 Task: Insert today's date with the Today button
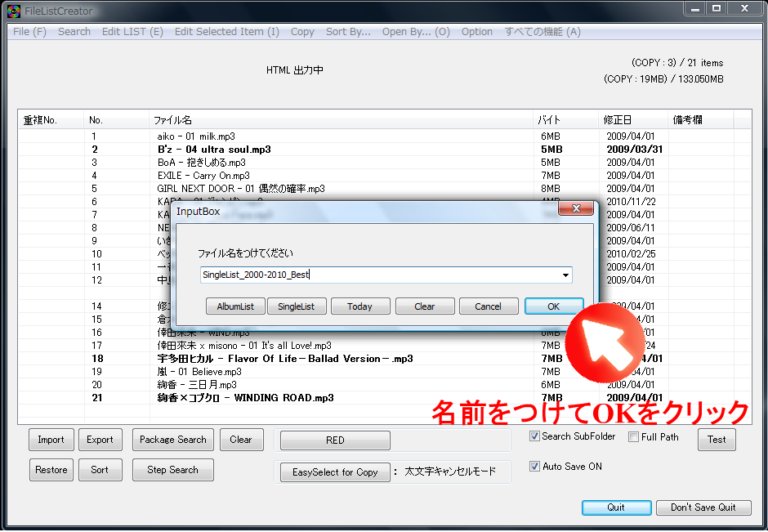coord(360,306)
